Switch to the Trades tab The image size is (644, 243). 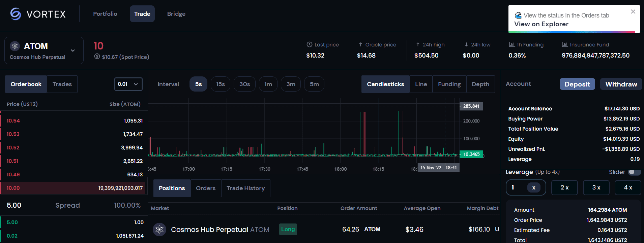click(x=62, y=84)
